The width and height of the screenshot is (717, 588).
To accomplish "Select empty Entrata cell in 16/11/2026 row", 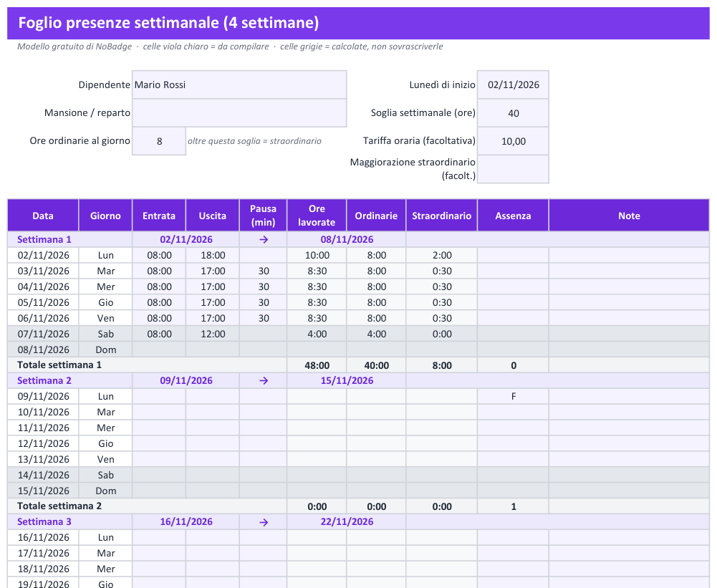I will (x=159, y=537).
